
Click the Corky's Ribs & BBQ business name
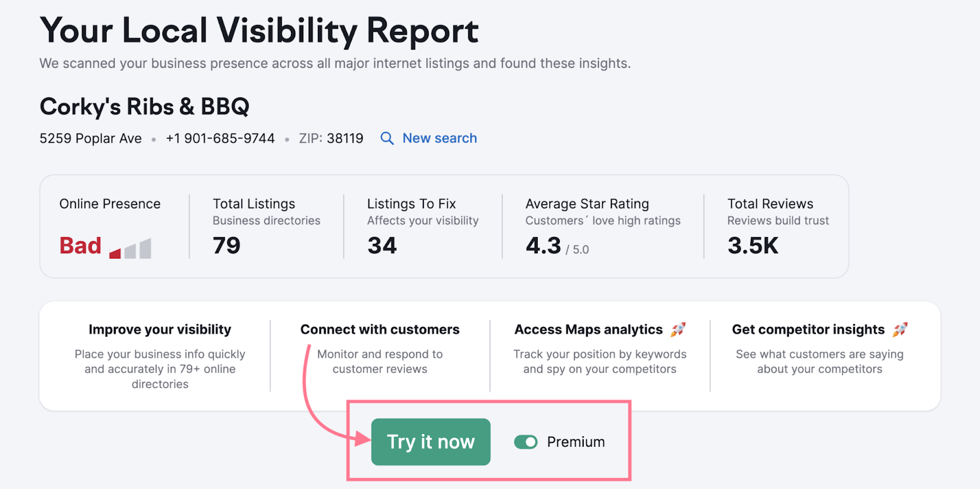pyautogui.click(x=145, y=107)
